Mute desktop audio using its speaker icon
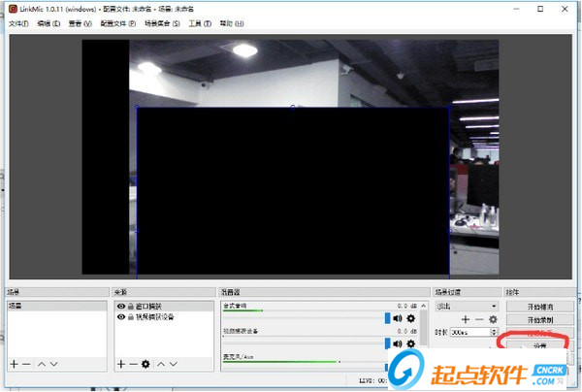 [x=398, y=318]
